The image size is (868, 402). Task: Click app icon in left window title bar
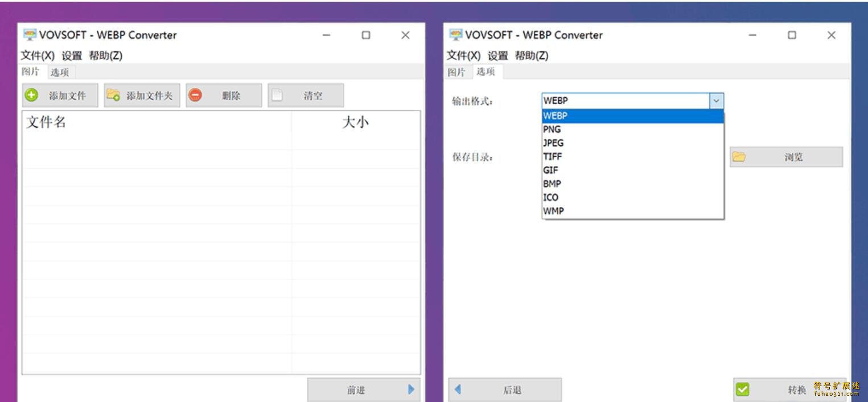(x=30, y=35)
